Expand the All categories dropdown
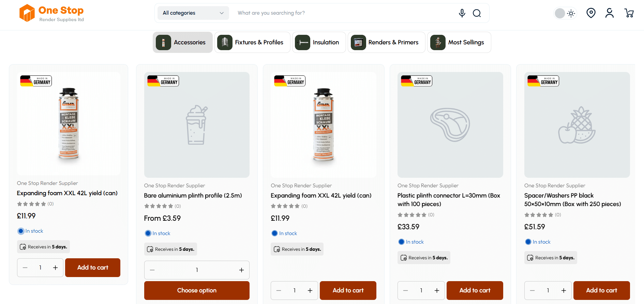This screenshot has height=304, width=644. [x=193, y=13]
